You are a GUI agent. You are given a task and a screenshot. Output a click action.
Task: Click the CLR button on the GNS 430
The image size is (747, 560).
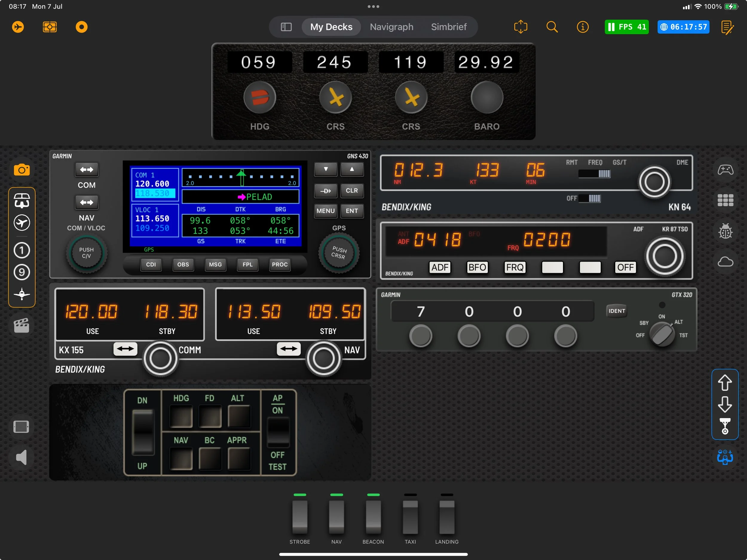point(352,191)
